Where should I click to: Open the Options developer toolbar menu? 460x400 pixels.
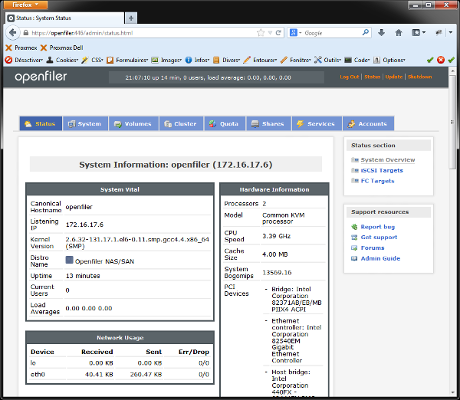[389, 60]
